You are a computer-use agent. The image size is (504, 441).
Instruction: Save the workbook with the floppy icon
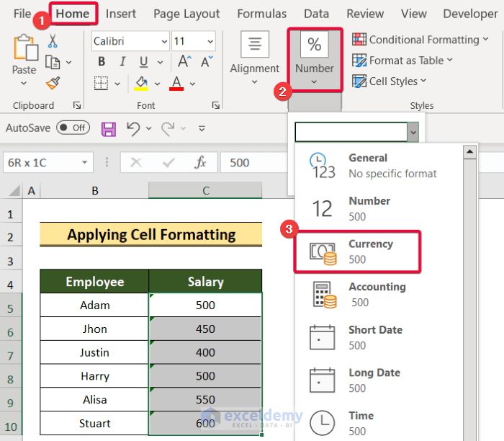tap(109, 129)
